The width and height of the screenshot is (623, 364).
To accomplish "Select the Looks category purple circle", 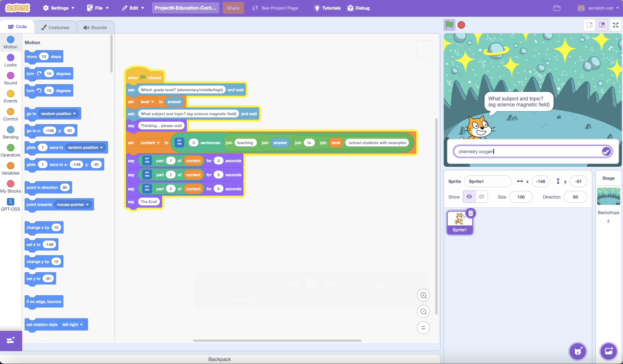I will 11,58.
